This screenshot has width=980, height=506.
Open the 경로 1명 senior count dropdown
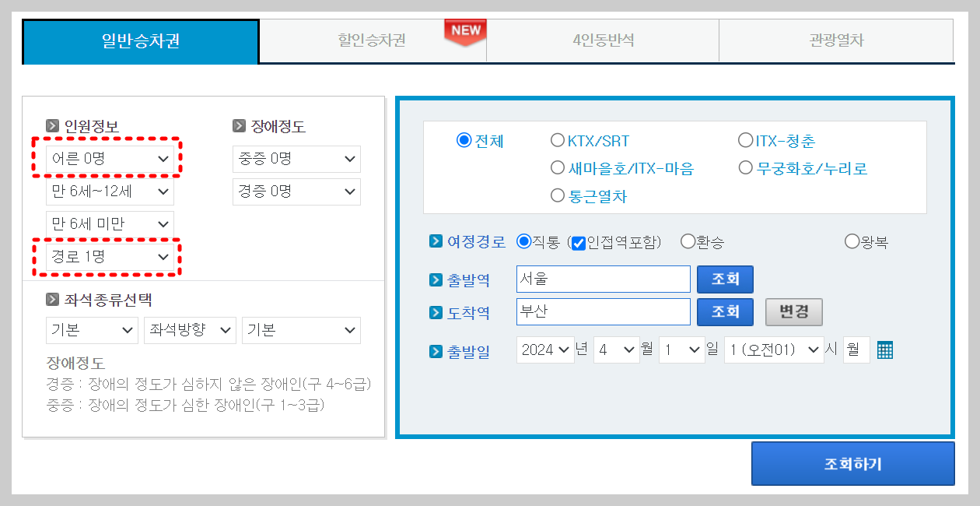(x=110, y=257)
